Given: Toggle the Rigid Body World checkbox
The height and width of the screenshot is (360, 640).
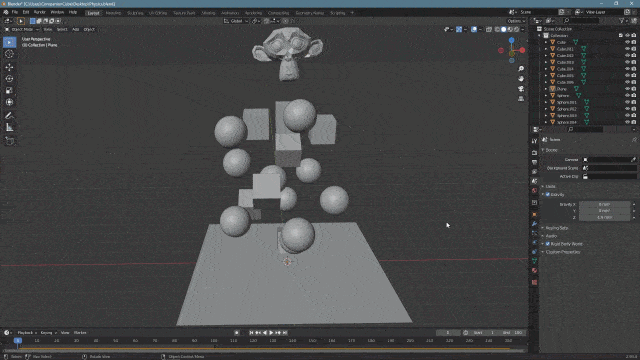Looking at the screenshot, I should pos(548,244).
